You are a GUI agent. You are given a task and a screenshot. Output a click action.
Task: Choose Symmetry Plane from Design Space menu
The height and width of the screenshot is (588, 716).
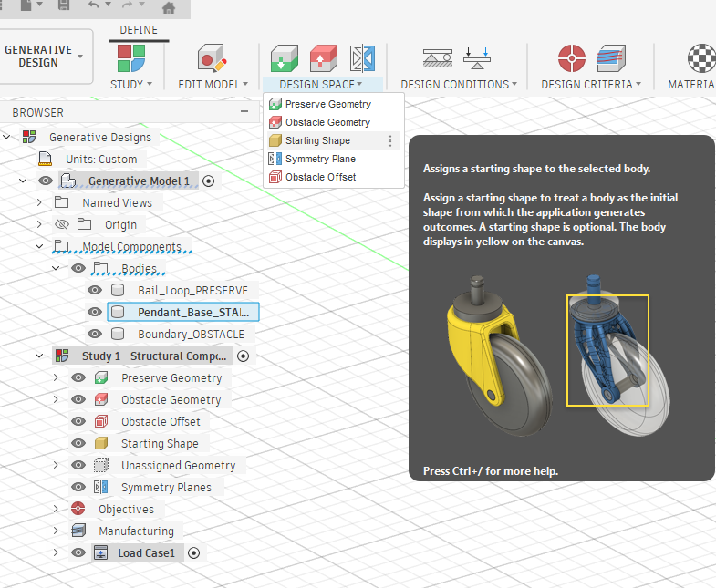(x=333, y=159)
